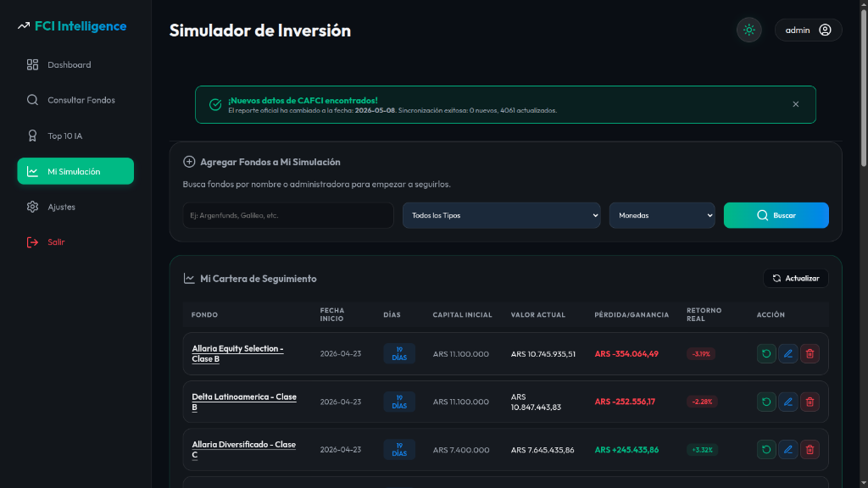Click the Ajustes gear icon

33,207
